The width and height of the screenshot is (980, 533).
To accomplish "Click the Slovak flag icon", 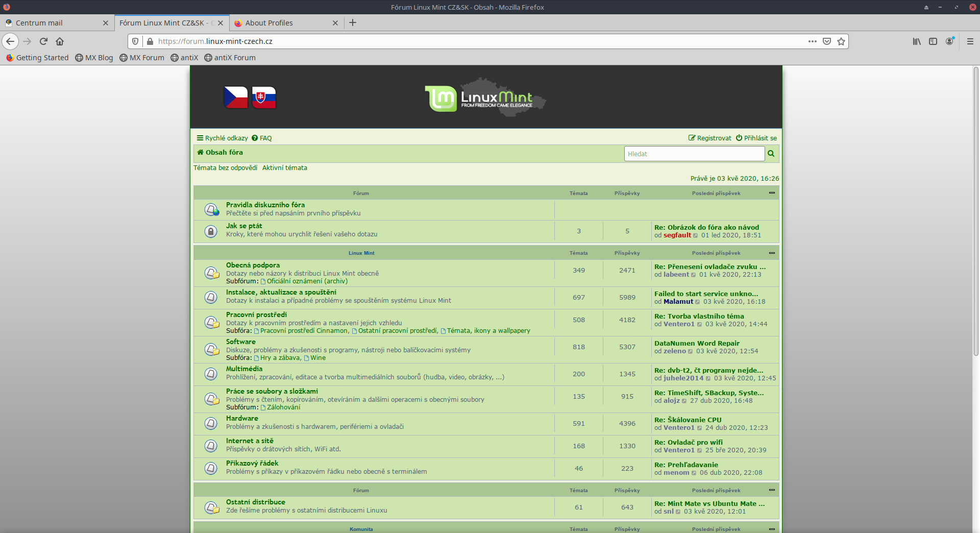I will point(264,97).
